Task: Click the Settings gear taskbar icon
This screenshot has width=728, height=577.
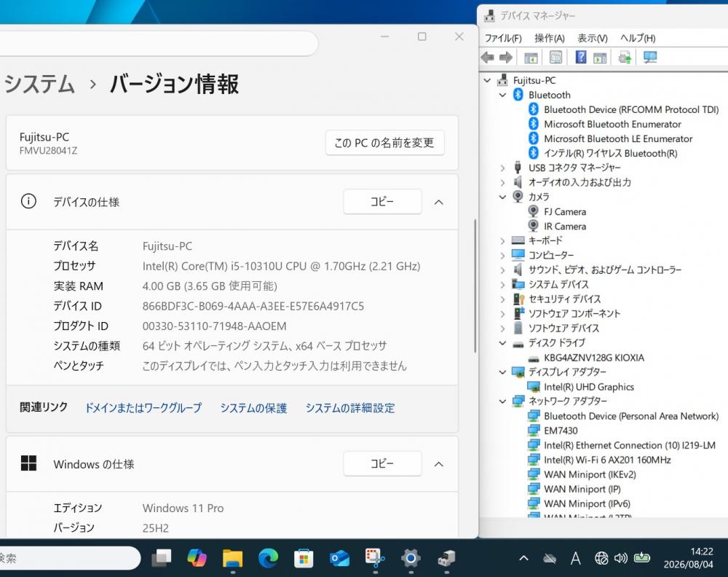Action: 411,557
